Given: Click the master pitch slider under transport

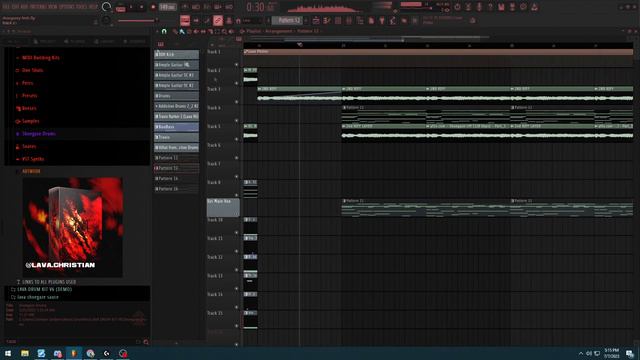Looking at the screenshot, I should point(138,20).
